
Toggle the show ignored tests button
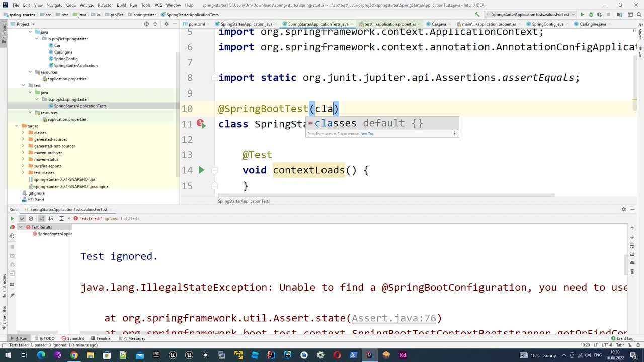31,219
